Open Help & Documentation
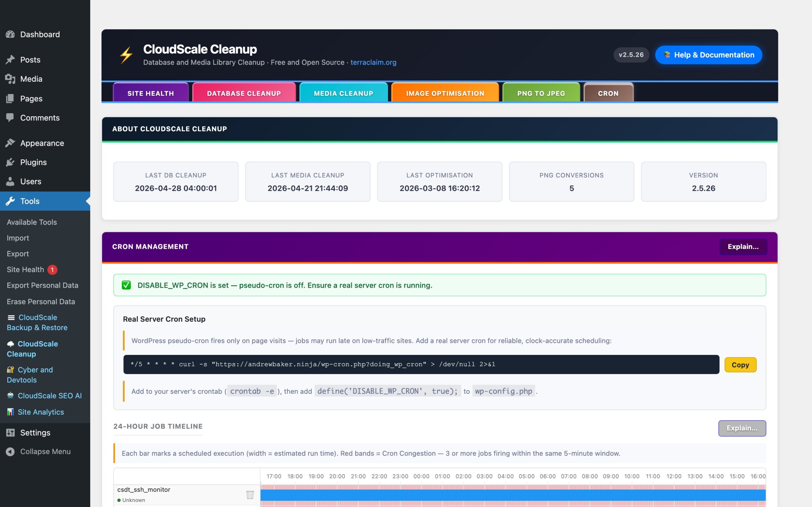 coord(708,55)
